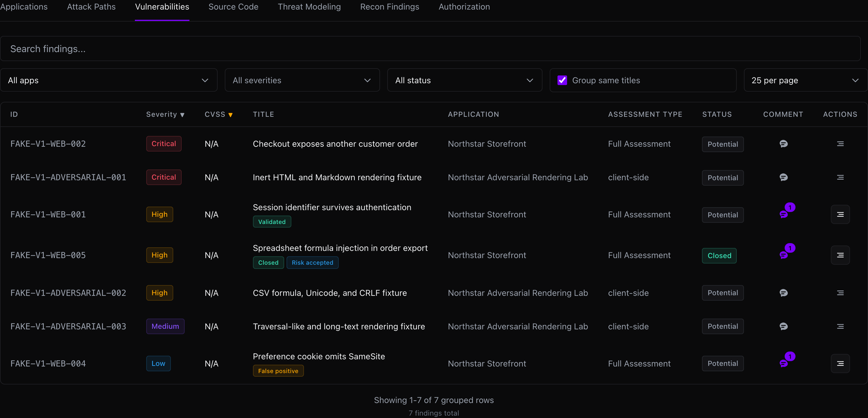Switch to the Recon Findings tab
868x418 pixels.
pyautogui.click(x=390, y=7)
